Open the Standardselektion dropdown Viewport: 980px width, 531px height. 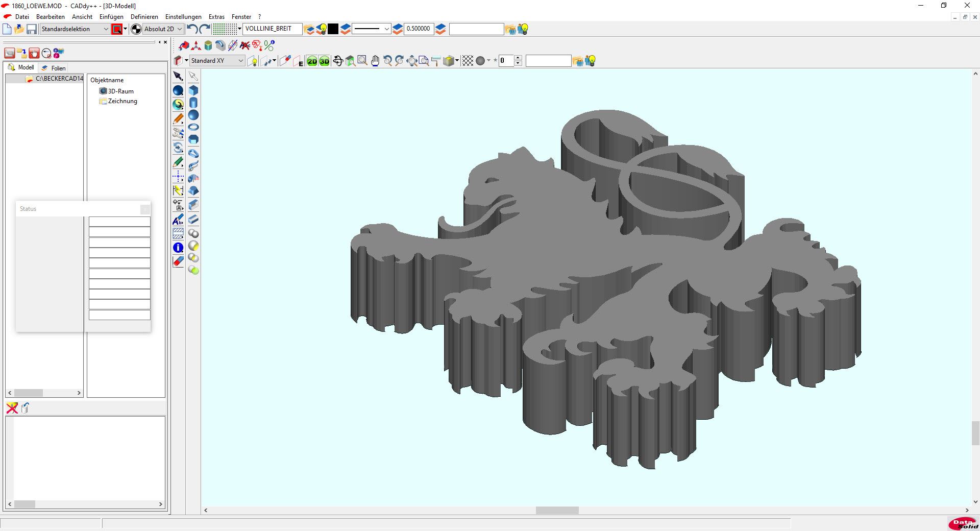pos(75,29)
